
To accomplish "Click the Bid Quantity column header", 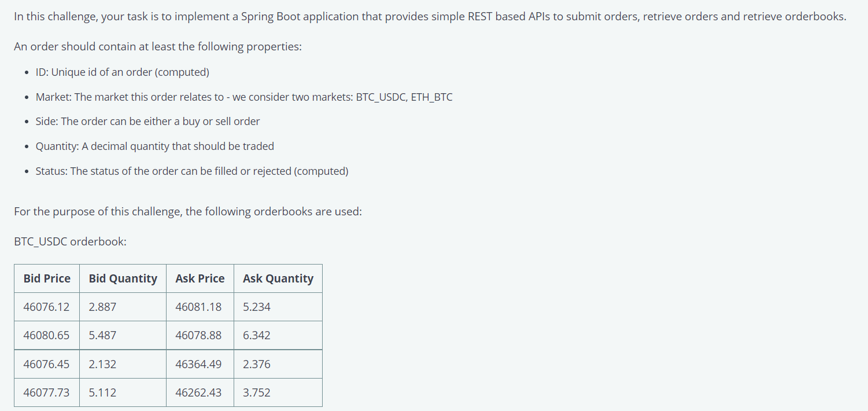I will click(x=123, y=278).
